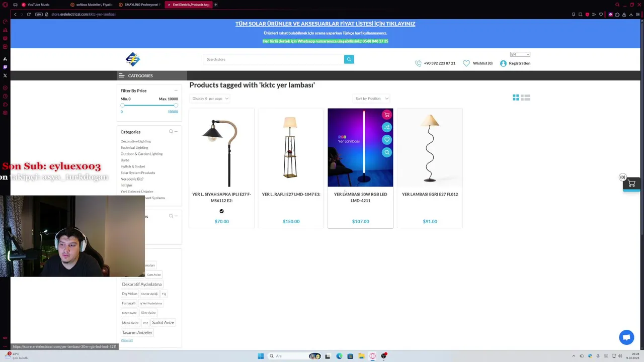The height and width of the screenshot is (362, 644).
Task: Open Outdoor & Garden Lighting category
Action: click(141, 154)
